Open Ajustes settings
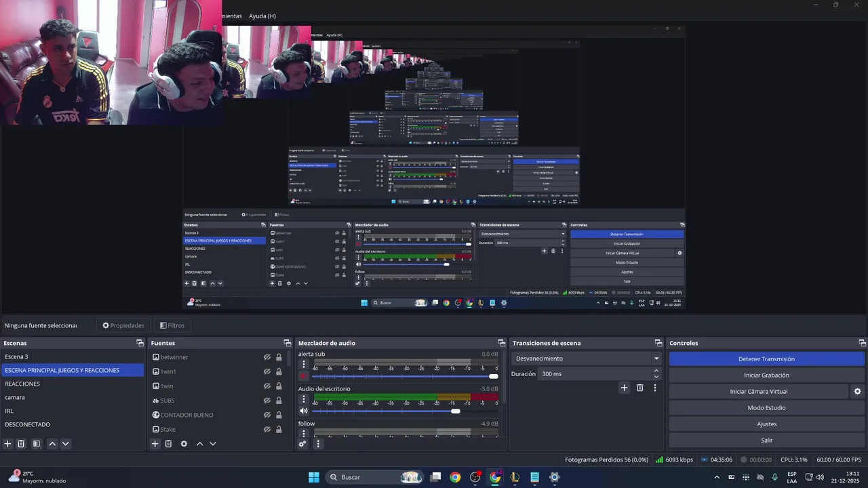Image resolution: width=868 pixels, height=488 pixels. pyautogui.click(x=766, y=424)
